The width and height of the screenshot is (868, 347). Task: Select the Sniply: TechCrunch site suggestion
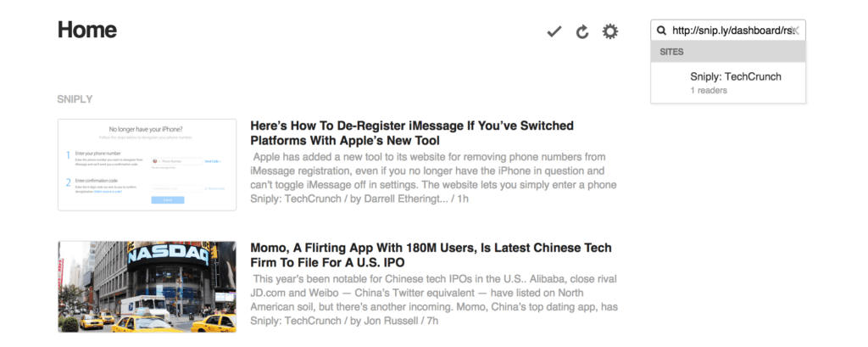[735, 76]
